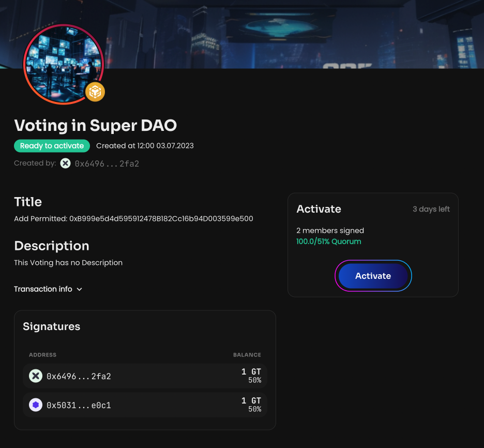Click the BALANCE column header

(247, 355)
